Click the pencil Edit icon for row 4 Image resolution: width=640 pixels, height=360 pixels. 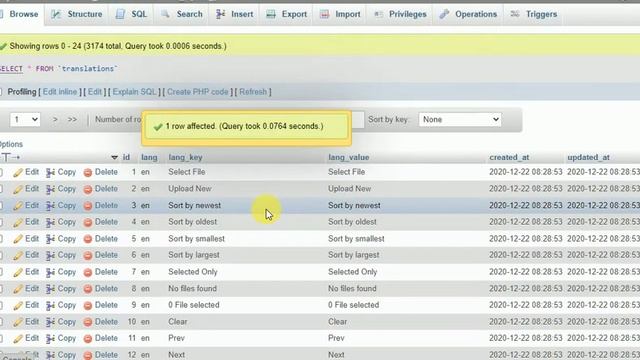coord(18,222)
